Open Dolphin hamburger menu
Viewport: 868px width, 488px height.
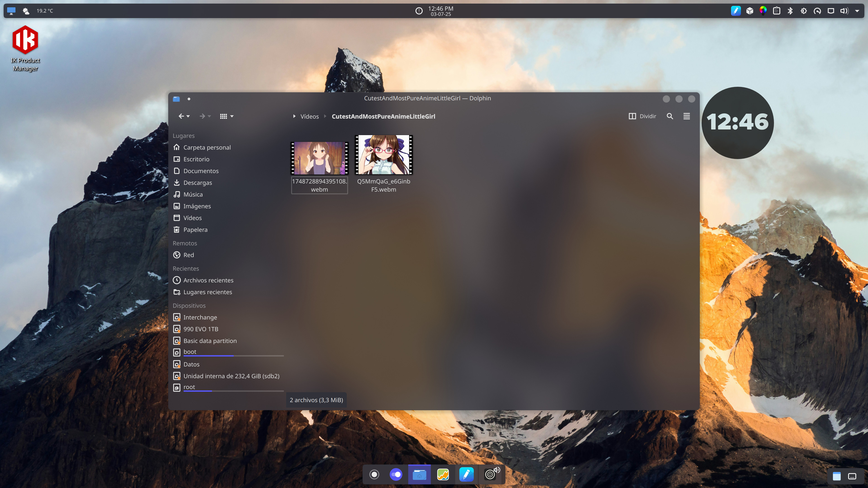[687, 116]
